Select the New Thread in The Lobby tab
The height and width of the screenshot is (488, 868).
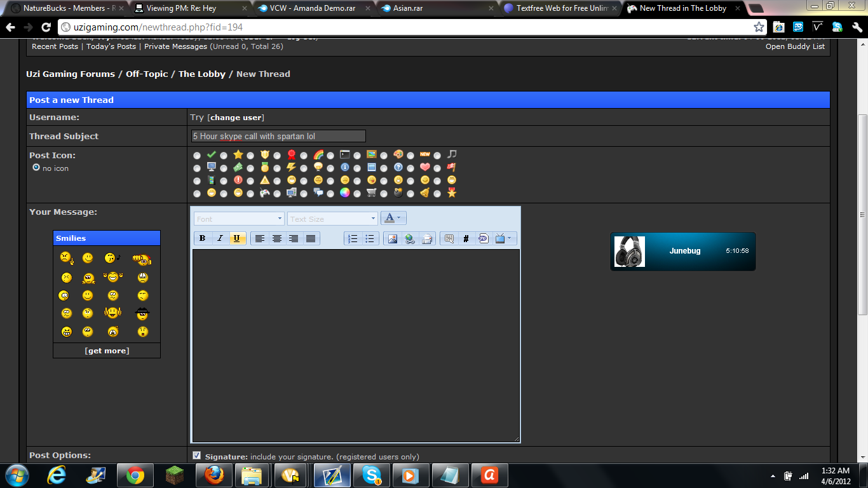684,8
